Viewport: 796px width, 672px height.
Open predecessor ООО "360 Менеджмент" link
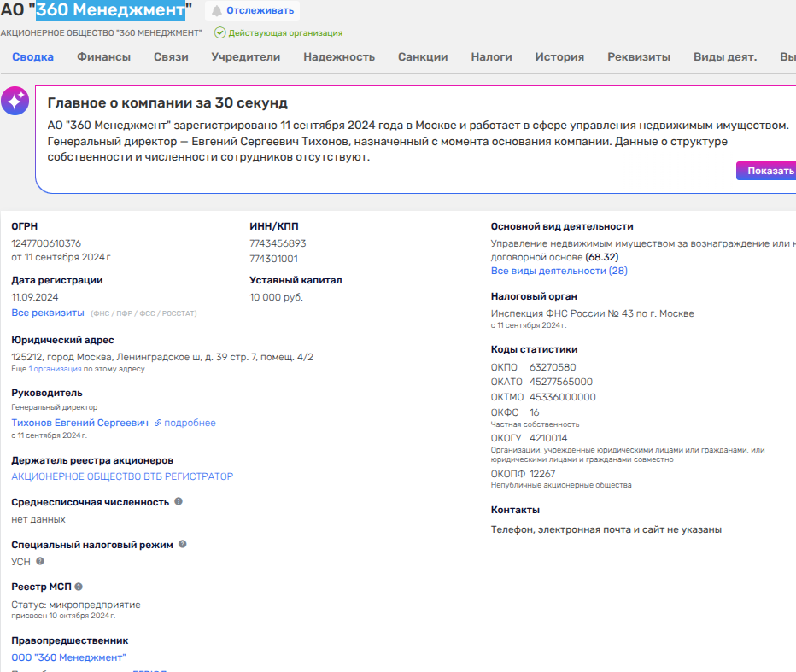tap(68, 657)
